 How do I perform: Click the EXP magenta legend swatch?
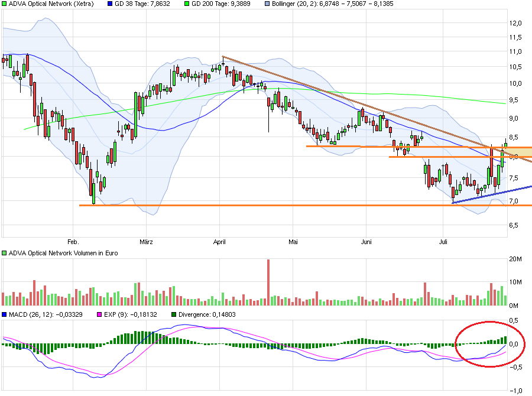tap(99, 314)
